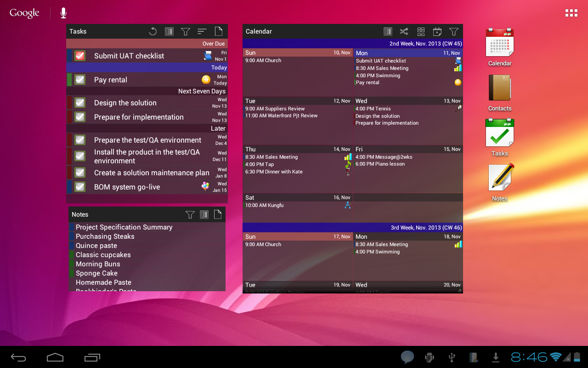Open the Project Specification Summary note
This screenshot has height=368, width=588.
coord(124,227)
